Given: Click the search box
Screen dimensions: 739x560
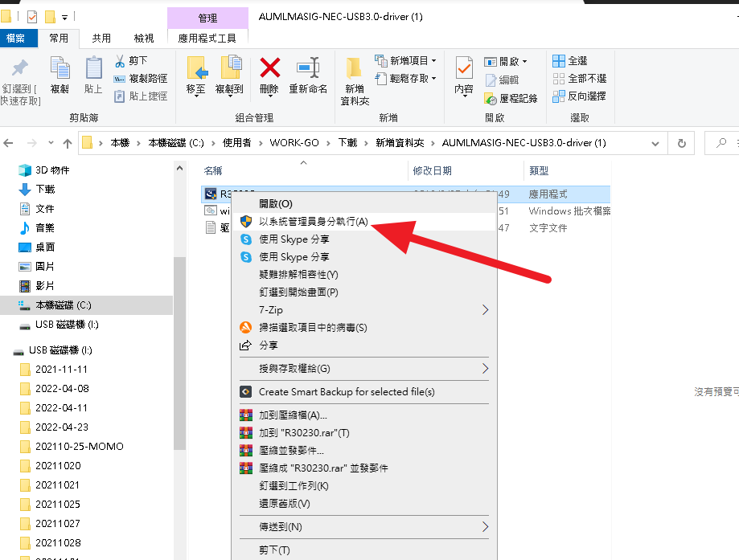Looking at the screenshot, I should [x=721, y=143].
